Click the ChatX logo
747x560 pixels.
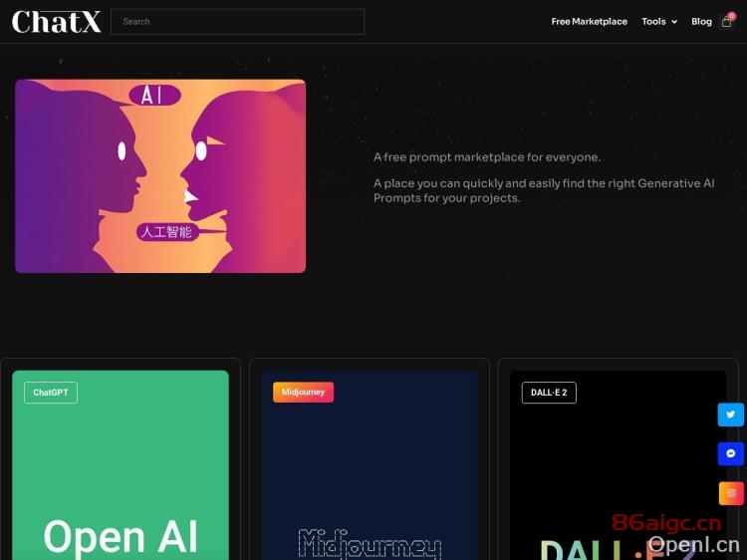click(x=56, y=22)
